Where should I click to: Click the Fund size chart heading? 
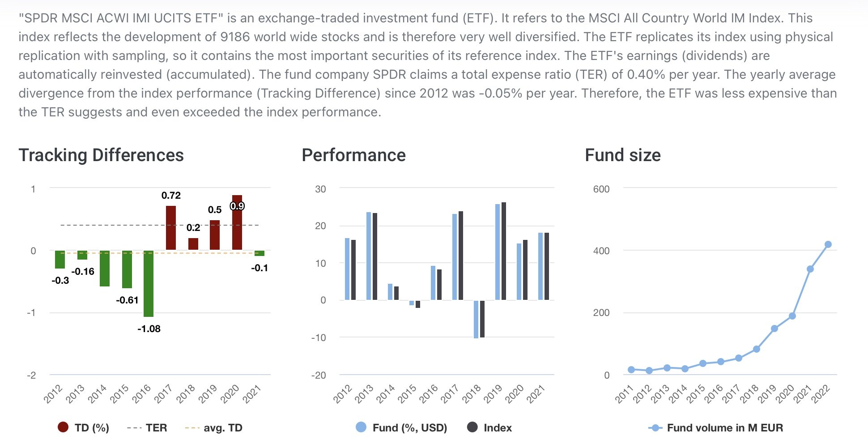coord(623,155)
